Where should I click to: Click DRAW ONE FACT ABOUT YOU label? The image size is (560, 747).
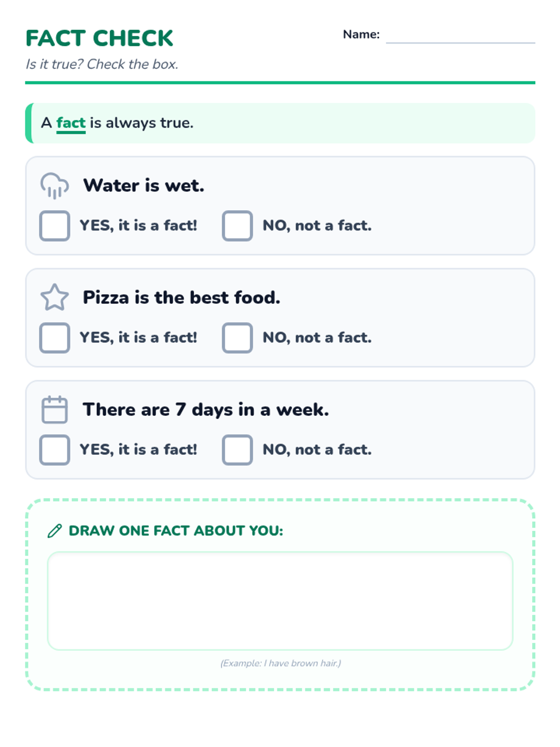tap(176, 531)
